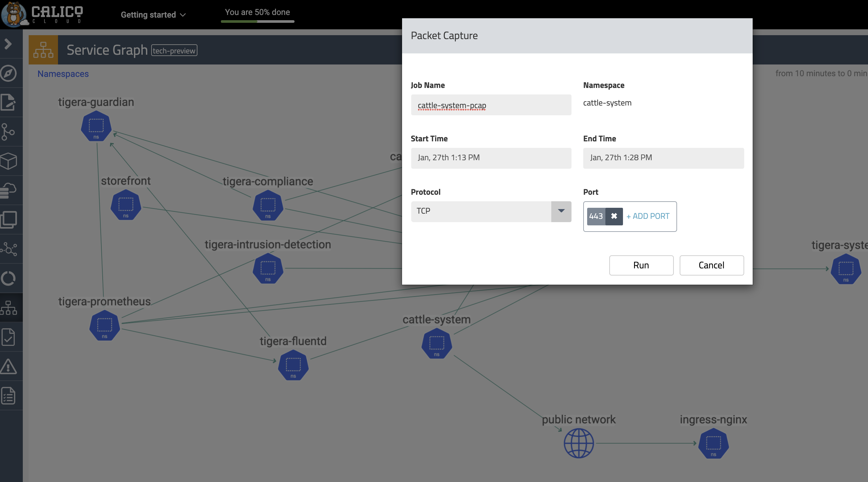This screenshot has width=868, height=482.
Task: Click the tech-preview badge
Action: (174, 50)
